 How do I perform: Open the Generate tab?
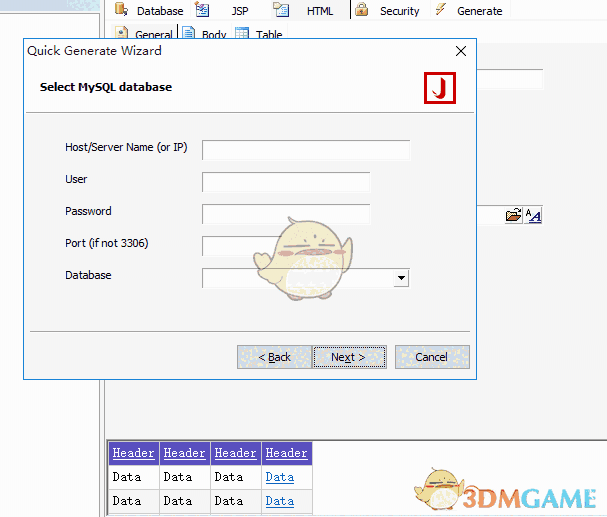469,10
